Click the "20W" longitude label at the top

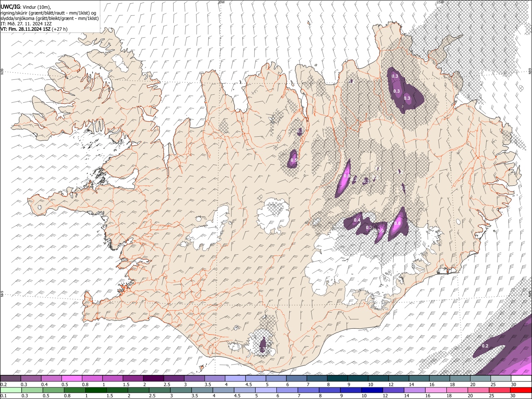[221, 2]
